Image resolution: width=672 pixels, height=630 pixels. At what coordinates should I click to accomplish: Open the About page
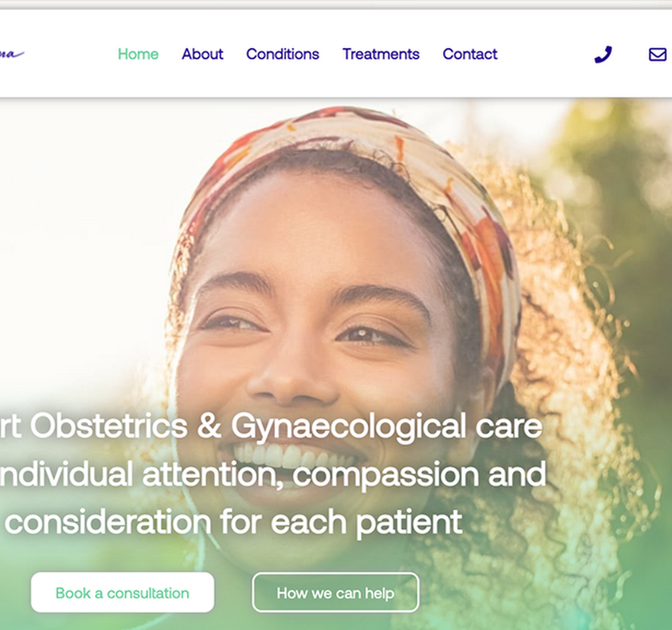[202, 54]
